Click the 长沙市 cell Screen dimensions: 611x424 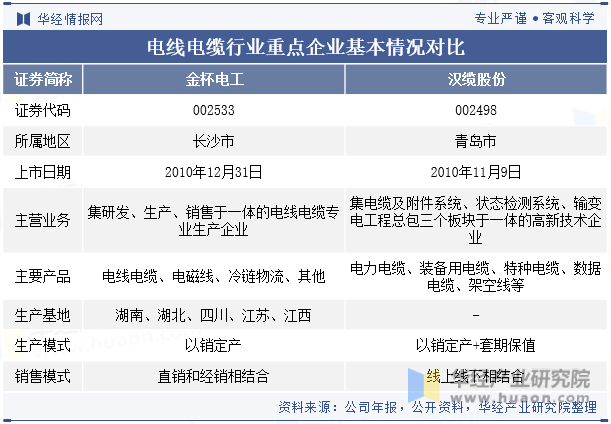pos(214,141)
